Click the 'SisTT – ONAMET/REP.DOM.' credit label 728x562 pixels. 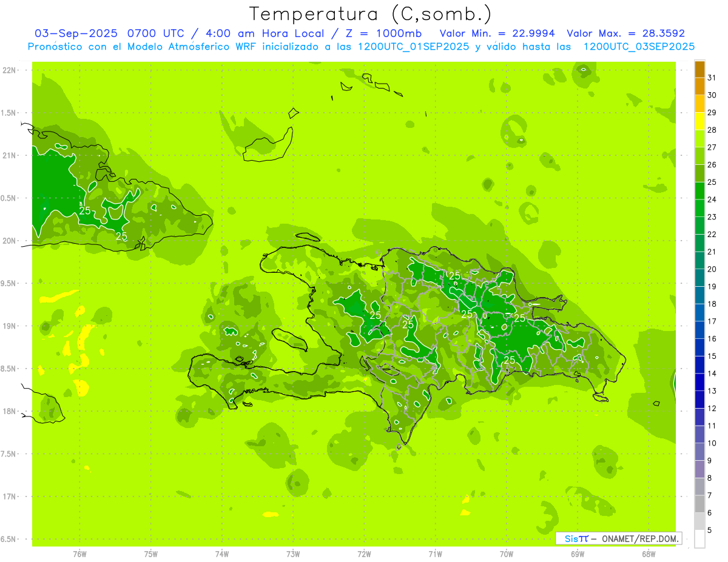coord(619,538)
